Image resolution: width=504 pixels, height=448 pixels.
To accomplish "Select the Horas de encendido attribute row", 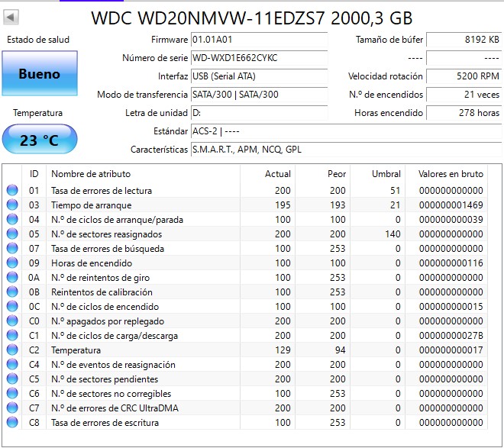I will [246, 263].
